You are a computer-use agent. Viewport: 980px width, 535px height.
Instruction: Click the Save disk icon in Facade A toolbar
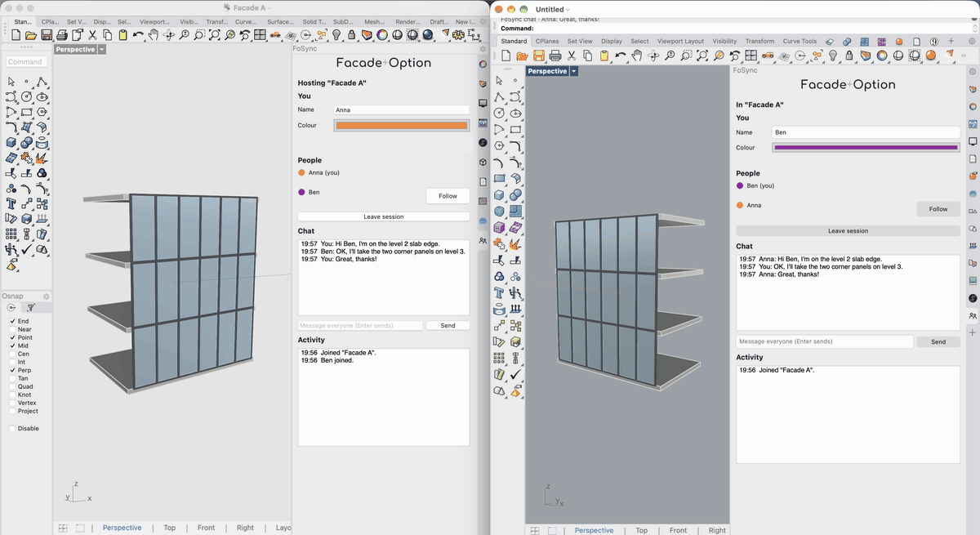(x=46, y=35)
